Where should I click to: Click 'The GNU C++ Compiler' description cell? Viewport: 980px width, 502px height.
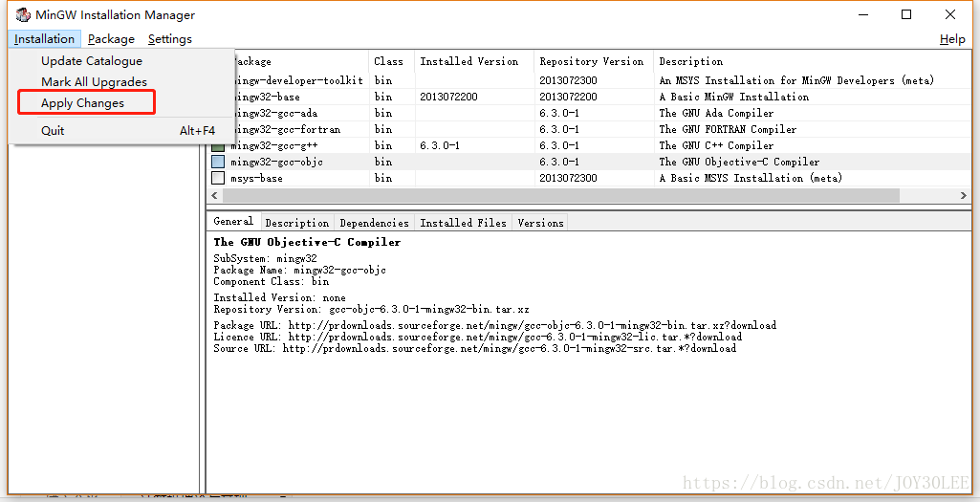tap(716, 145)
